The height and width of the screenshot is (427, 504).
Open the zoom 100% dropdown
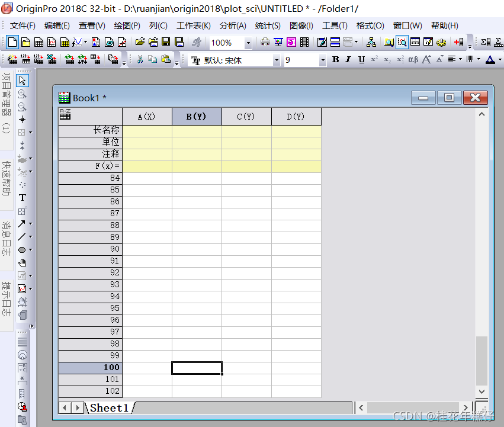[x=248, y=43]
